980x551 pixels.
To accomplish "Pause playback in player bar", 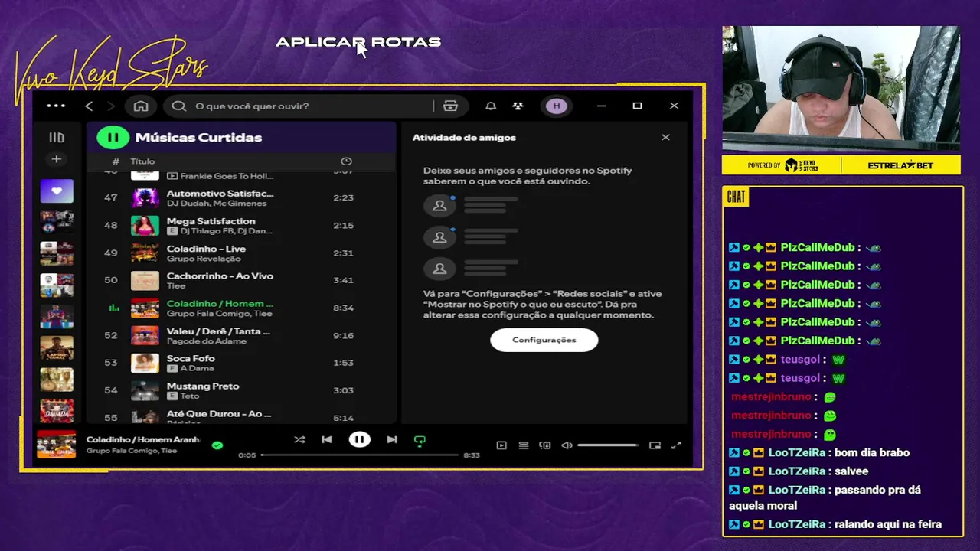I will pos(359,439).
